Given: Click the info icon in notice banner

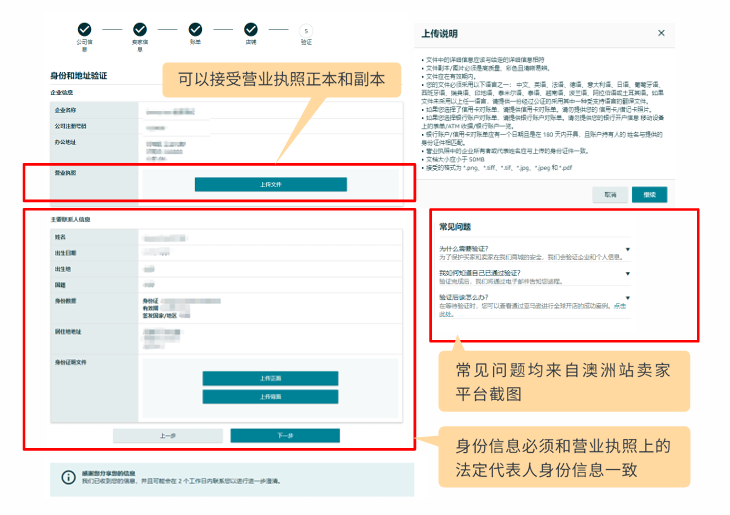Looking at the screenshot, I should pos(68,478).
